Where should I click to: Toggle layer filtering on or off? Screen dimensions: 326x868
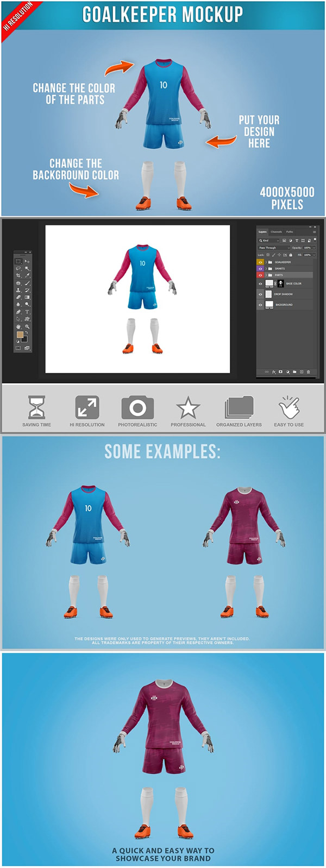[315, 240]
